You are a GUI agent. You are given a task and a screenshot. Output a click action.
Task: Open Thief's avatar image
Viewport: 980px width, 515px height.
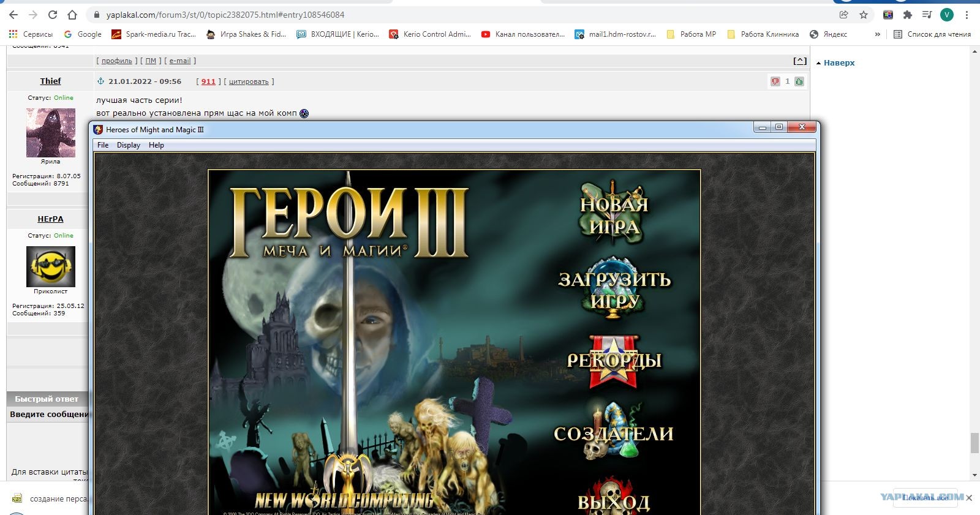(x=51, y=133)
